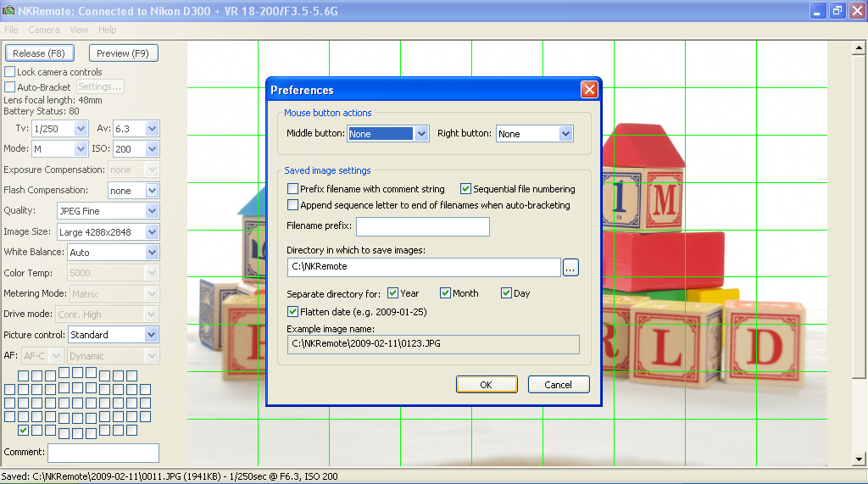Open Image Size dropdown

[153, 232]
